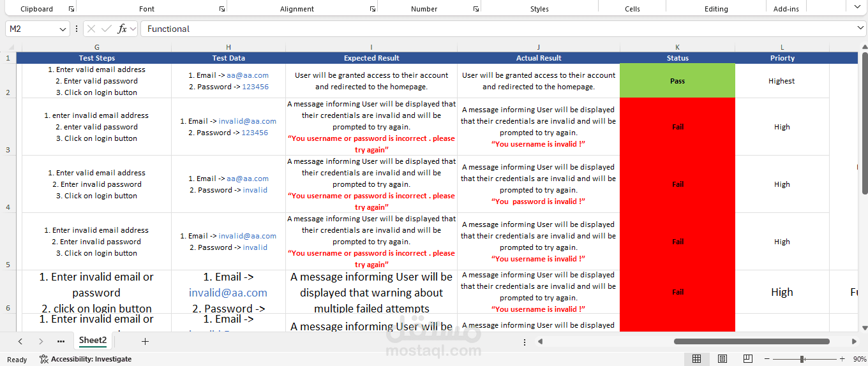The height and width of the screenshot is (366, 868).
Task: Click the vertical scrollbar up arrow
Action: [865, 48]
